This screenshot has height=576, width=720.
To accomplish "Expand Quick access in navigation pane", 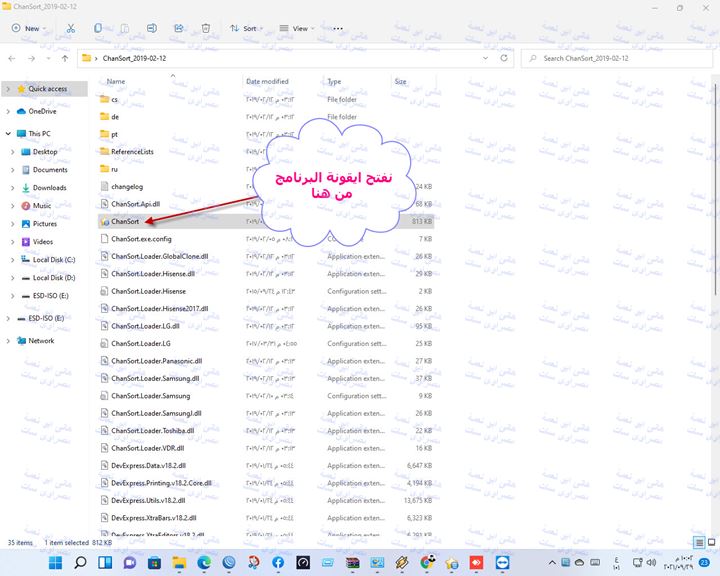I will 8,89.
